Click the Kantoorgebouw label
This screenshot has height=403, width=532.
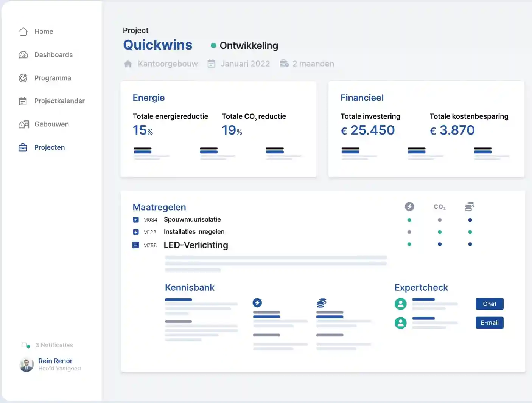[168, 64]
